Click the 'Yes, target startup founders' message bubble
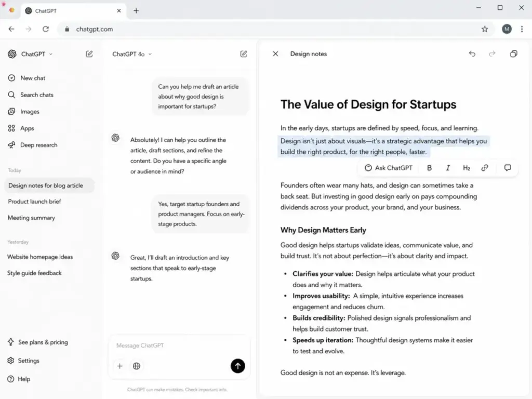 200,214
